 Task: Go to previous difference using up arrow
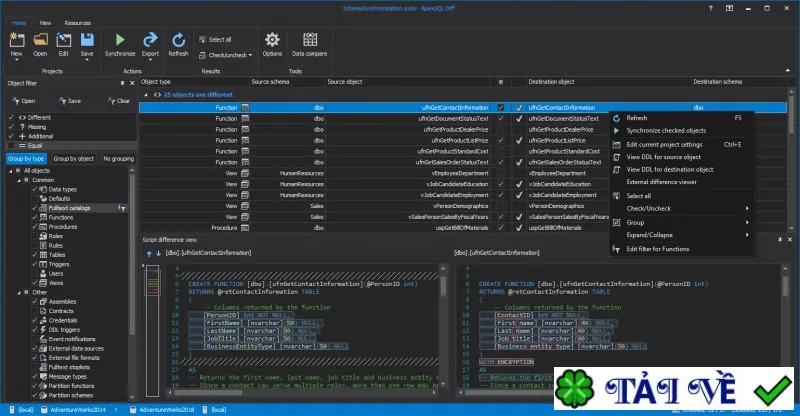point(149,253)
